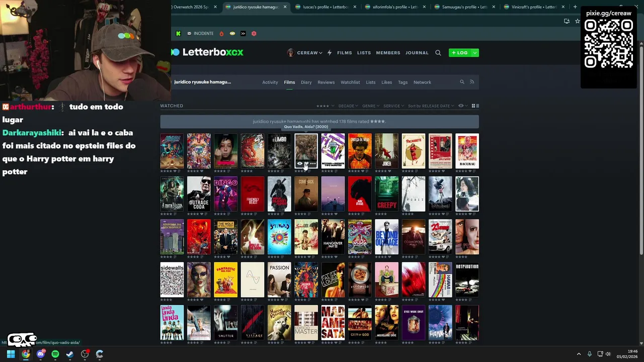Open the Outrage Coda film poster
The image size is (644, 362).
199,194
